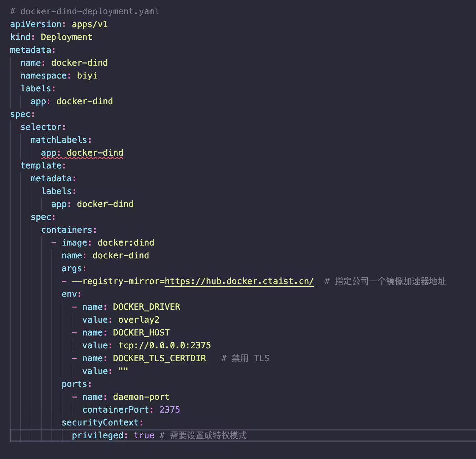476x459 pixels.
Task: Click the DOCKER_TLS_CERTDIR env name
Action: tap(159, 358)
